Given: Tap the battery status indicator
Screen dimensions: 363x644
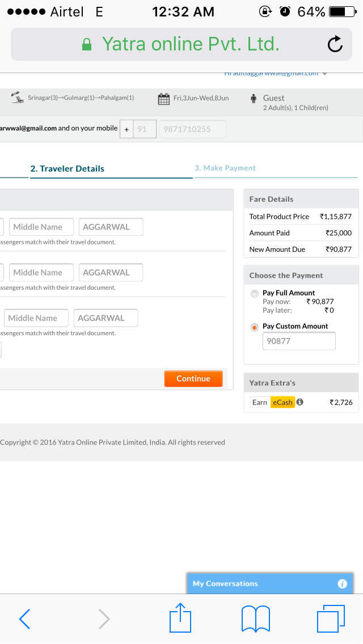Looking at the screenshot, I should pyautogui.click(x=343, y=11).
